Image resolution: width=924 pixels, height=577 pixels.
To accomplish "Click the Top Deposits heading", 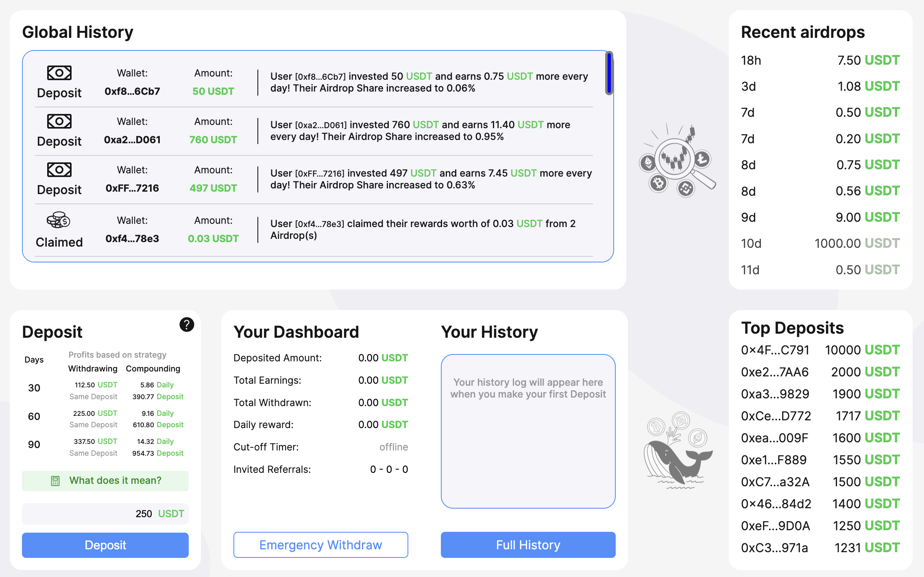I will click(792, 328).
